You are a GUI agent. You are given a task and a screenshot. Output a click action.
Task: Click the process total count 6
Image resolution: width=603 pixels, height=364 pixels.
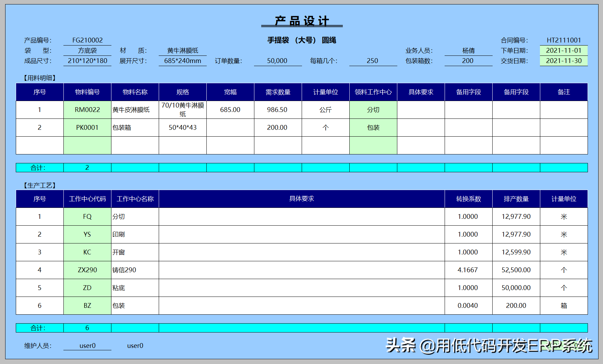pyautogui.click(x=87, y=328)
